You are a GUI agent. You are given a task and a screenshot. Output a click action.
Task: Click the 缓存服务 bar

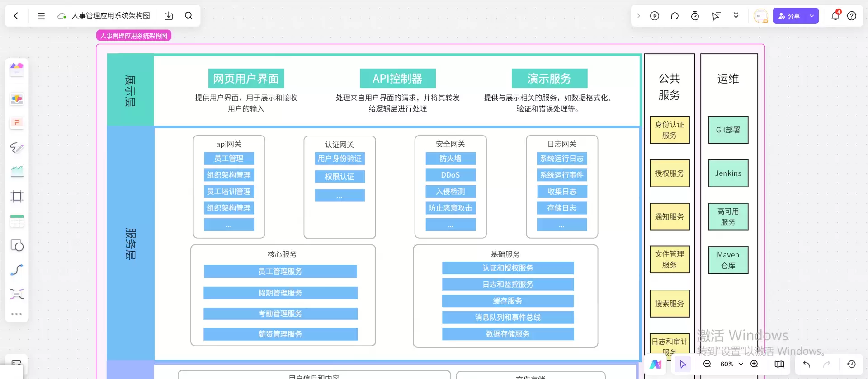pyautogui.click(x=508, y=301)
